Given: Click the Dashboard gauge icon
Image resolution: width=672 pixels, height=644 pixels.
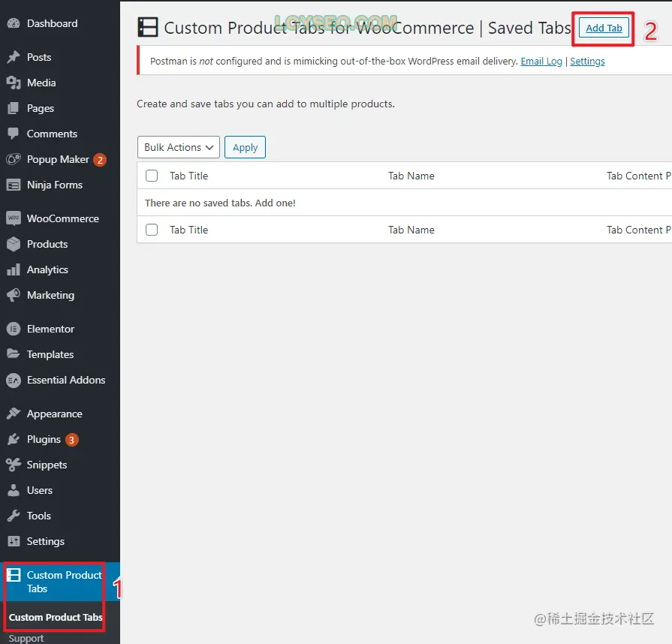Looking at the screenshot, I should point(14,23).
